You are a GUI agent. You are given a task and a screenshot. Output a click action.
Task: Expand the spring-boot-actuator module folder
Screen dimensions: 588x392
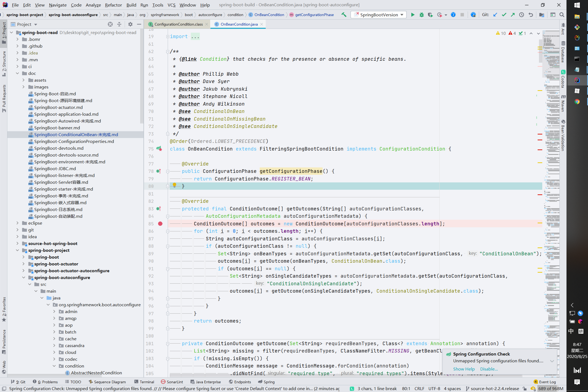tap(23, 264)
